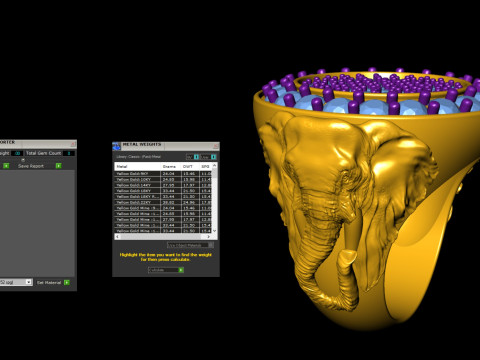Click the weight value field in gem reporter

click(17, 153)
